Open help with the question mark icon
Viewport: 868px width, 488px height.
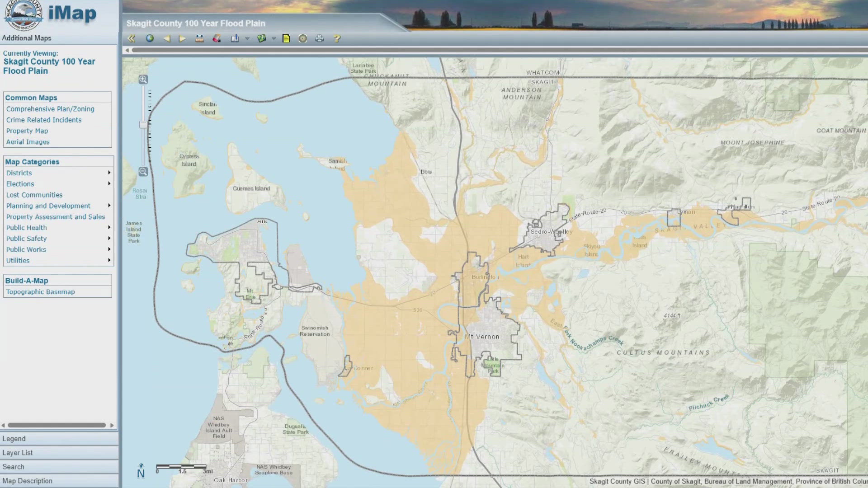(x=336, y=38)
